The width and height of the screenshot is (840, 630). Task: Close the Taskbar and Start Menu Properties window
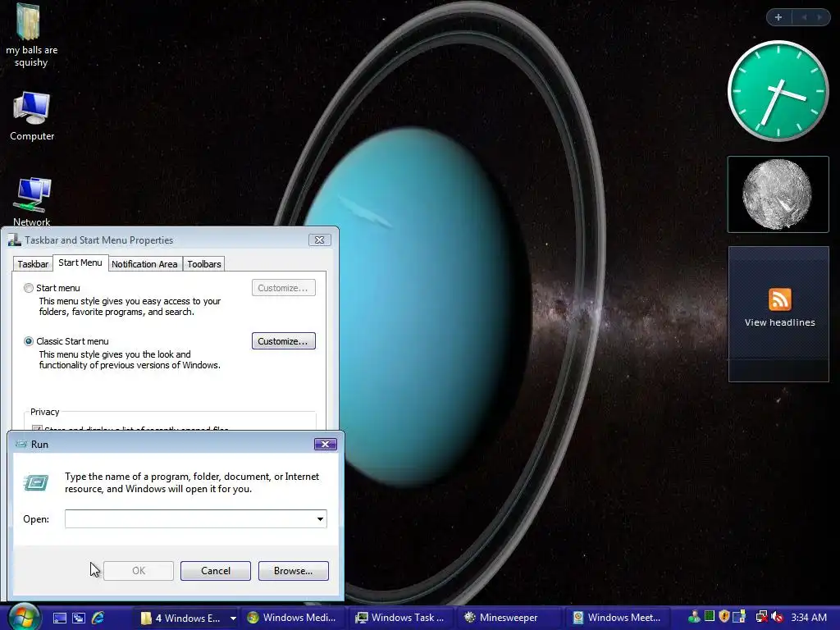319,240
